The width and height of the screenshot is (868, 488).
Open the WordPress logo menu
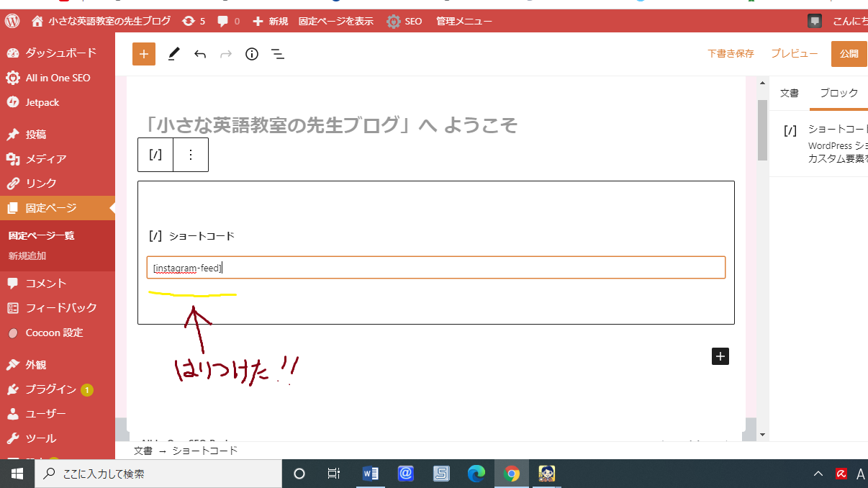click(12, 21)
